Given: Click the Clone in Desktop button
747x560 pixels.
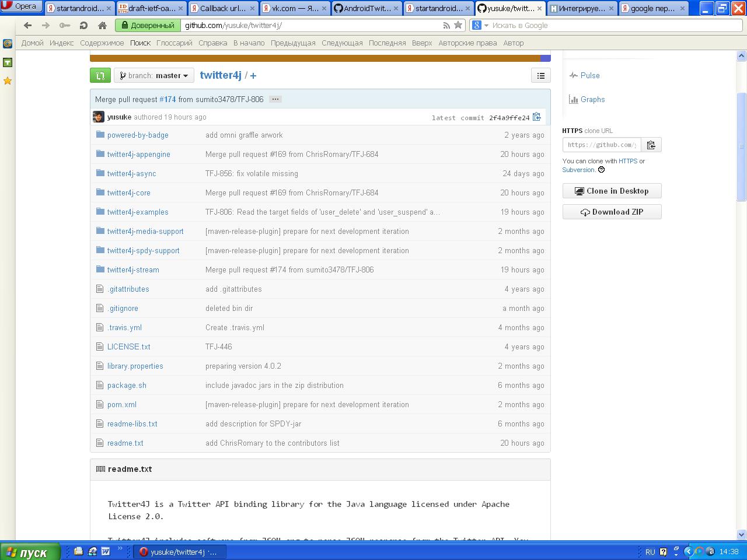Looking at the screenshot, I should coord(612,191).
